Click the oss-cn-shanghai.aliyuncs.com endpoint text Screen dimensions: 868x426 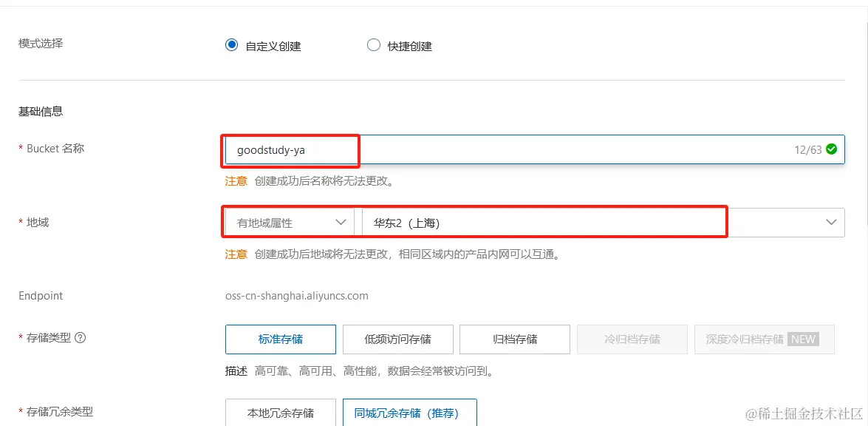click(x=297, y=296)
